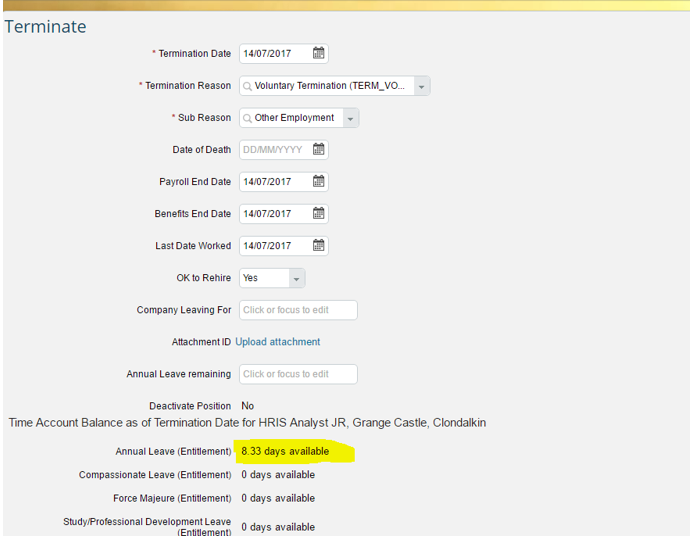This screenshot has height=540, width=695.
Task: Open the Last Date Worked calendar picker
Action: [318, 245]
